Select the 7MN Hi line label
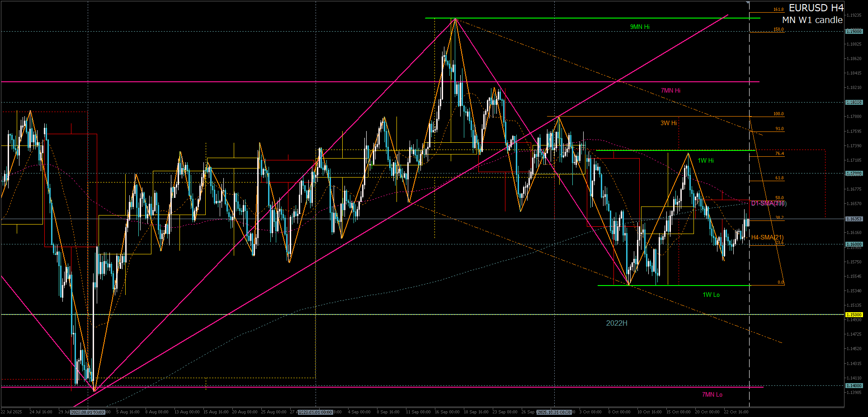The height and width of the screenshot is (417, 868). coord(670,91)
